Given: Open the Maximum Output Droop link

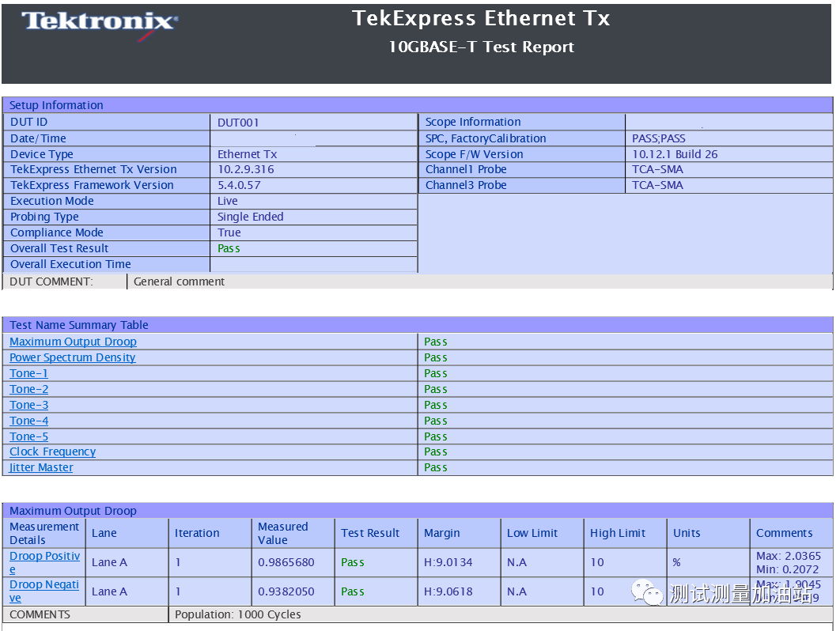Looking at the screenshot, I should tap(73, 342).
